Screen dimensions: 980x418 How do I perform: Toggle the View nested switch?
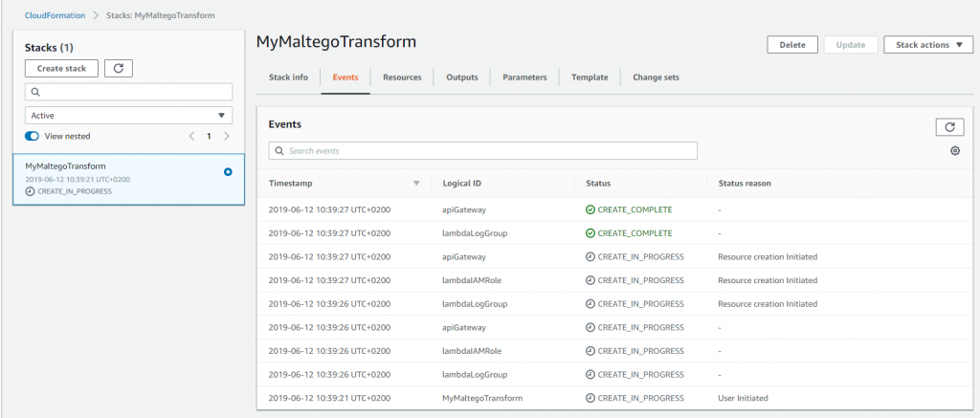click(32, 136)
